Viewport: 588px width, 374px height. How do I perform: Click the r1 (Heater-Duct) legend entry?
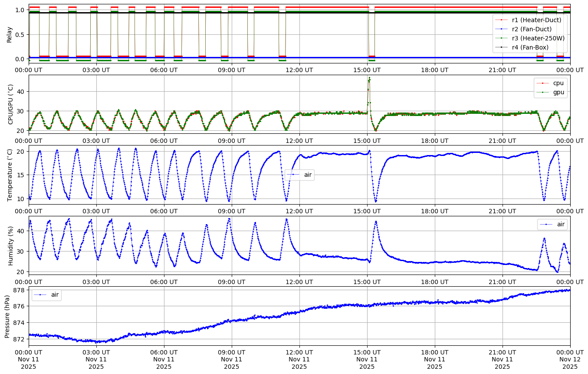[536, 20]
